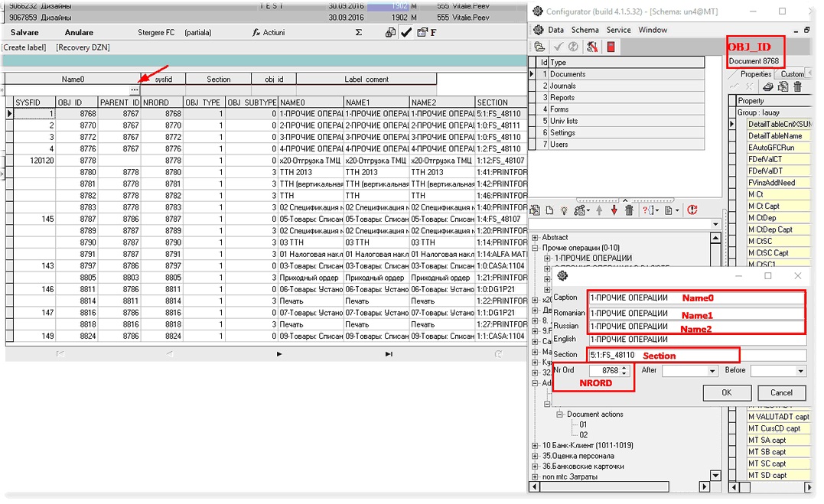824x504 pixels.
Task: Click Cancel in the caption dialog
Action: pos(781,392)
